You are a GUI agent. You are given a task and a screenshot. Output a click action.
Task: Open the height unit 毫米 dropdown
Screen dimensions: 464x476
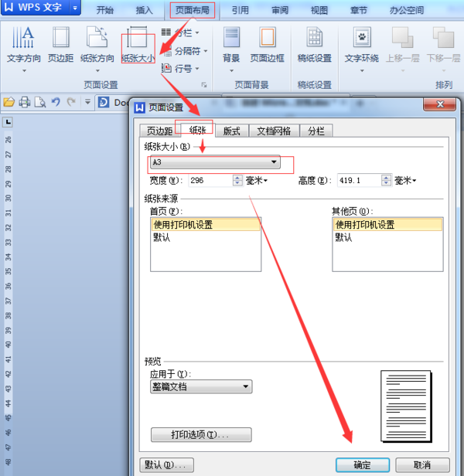point(405,181)
